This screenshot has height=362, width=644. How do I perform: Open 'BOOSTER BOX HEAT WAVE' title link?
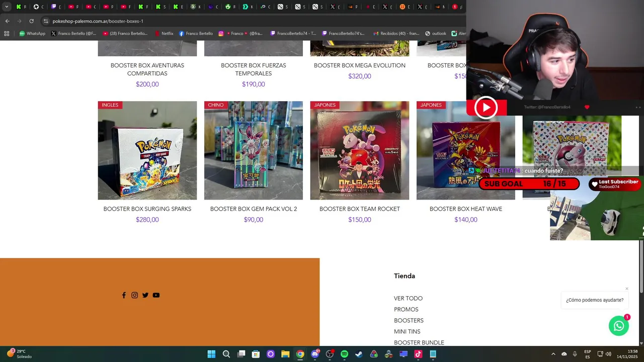coord(466,209)
